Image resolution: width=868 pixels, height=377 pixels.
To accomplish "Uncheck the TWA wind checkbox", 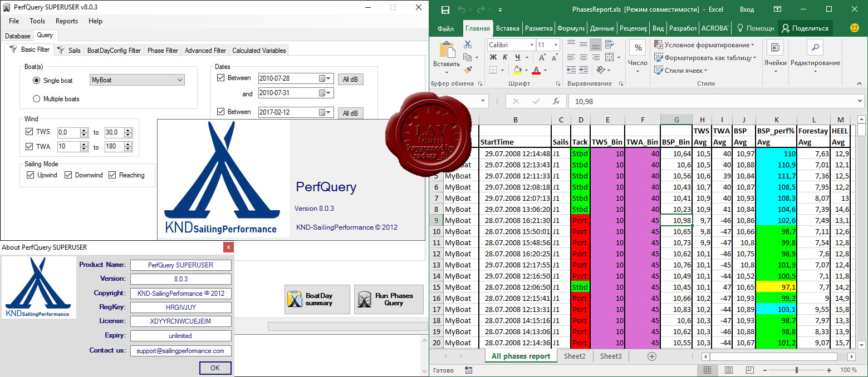I will 30,147.
